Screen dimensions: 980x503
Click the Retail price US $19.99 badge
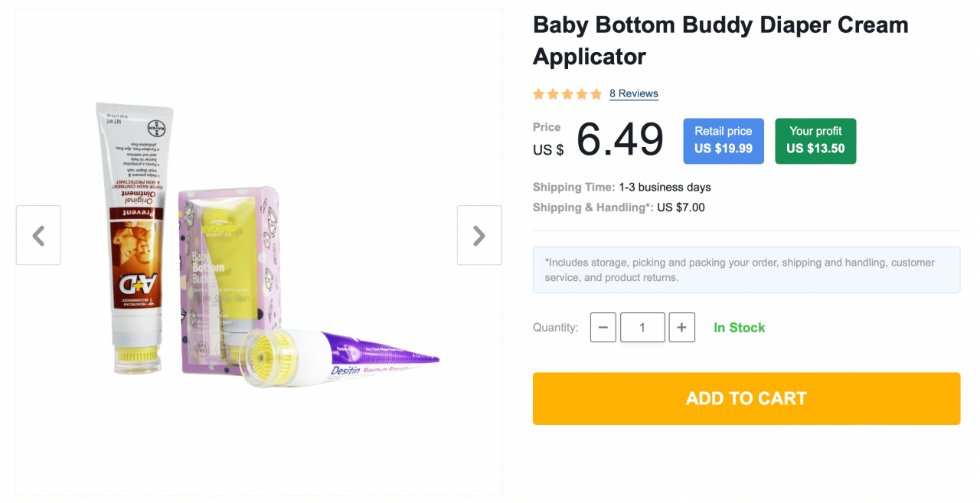coord(723,141)
